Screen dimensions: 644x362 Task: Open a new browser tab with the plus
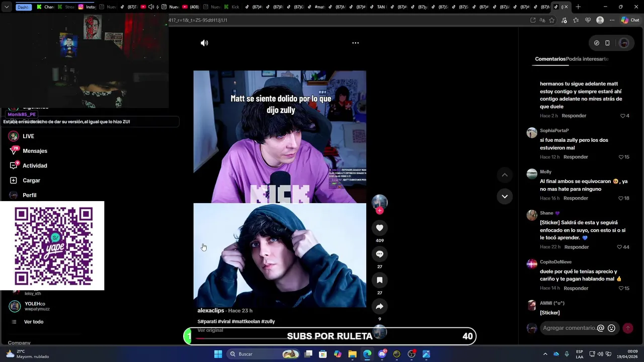[x=578, y=7]
